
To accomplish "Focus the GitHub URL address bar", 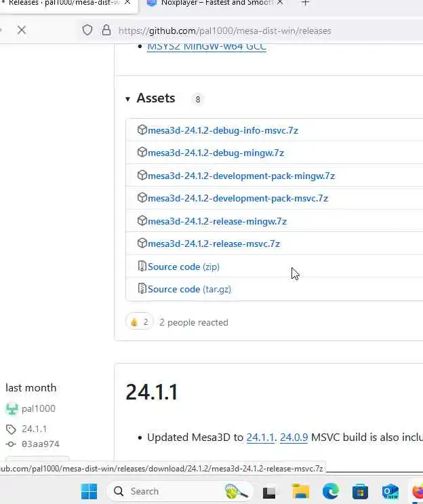I will click(x=225, y=31).
